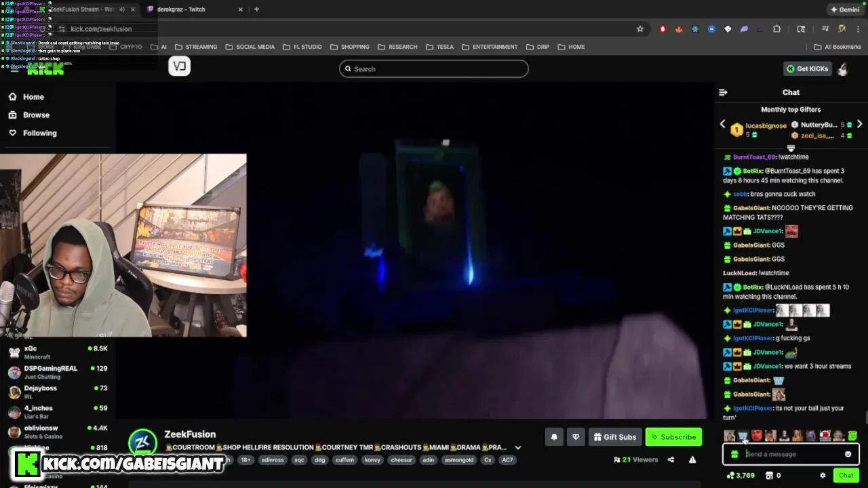The width and height of the screenshot is (868, 488).
Task: Open the STREAMING bookmarks folder
Action: click(x=196, y=47)
